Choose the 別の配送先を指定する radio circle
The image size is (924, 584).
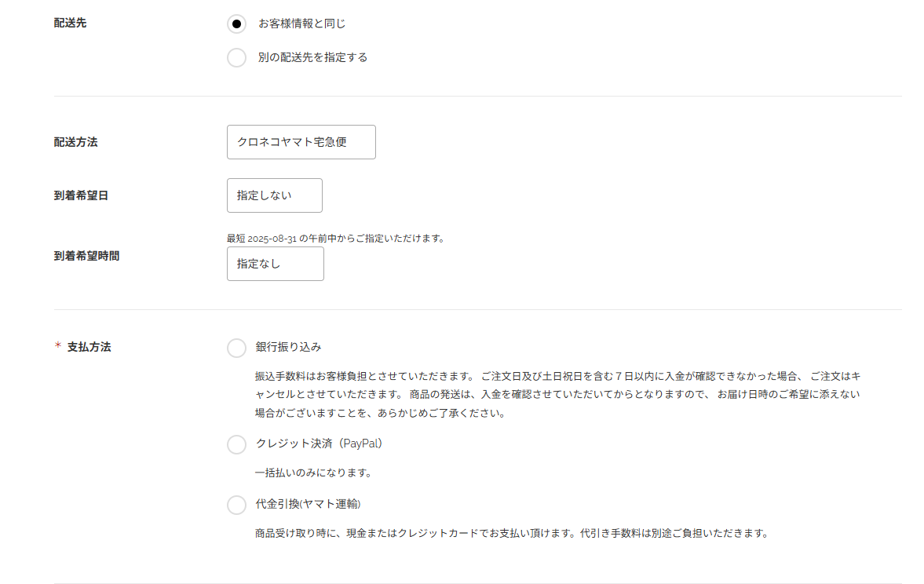pos(236,57)
